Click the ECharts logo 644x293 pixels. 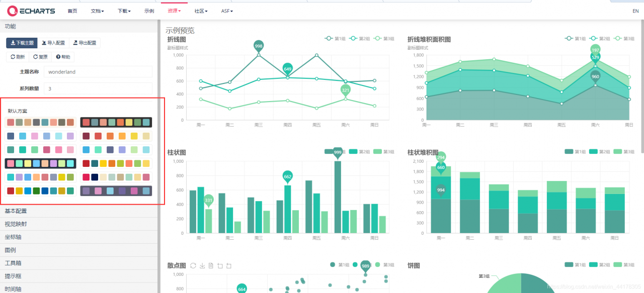(x=31, y=10)
